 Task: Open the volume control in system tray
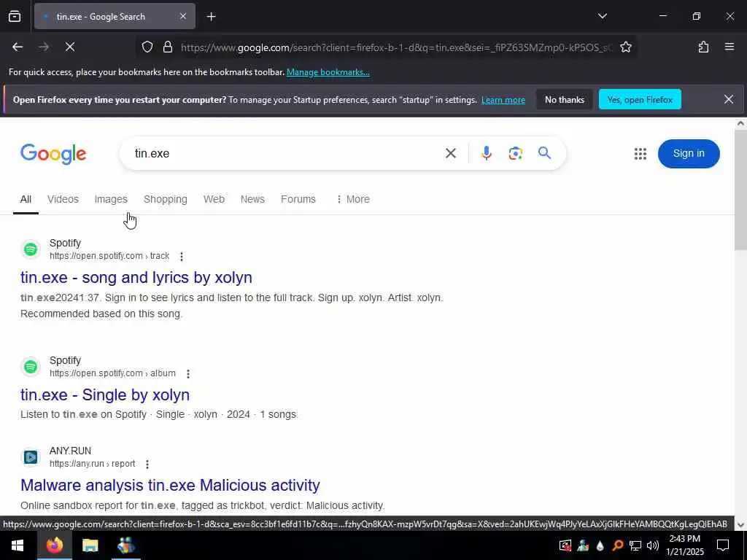pyautogui.click(x=653, y=545)
